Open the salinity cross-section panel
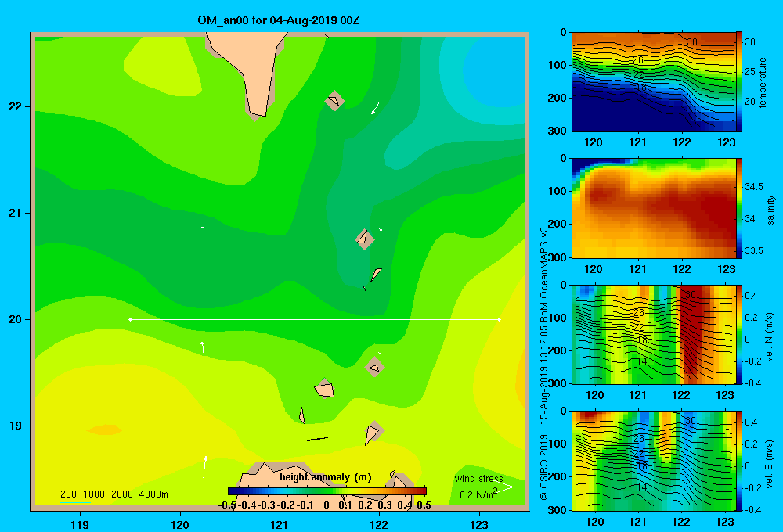The image size is (783, 532). [x=653, y=208]
